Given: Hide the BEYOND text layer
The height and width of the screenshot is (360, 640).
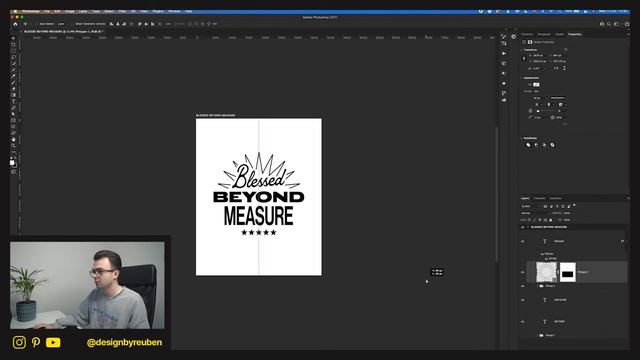Looking at the screenshot, I should point(522,322).
